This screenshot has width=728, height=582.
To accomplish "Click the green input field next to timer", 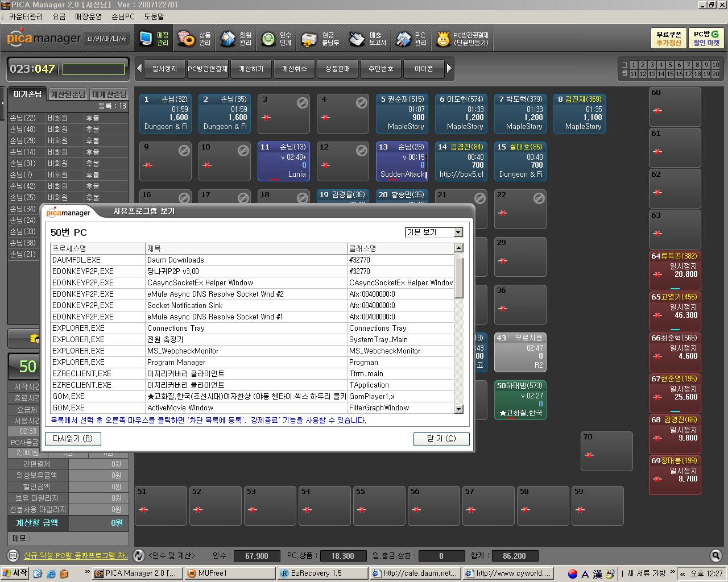I will click(93, 69).
